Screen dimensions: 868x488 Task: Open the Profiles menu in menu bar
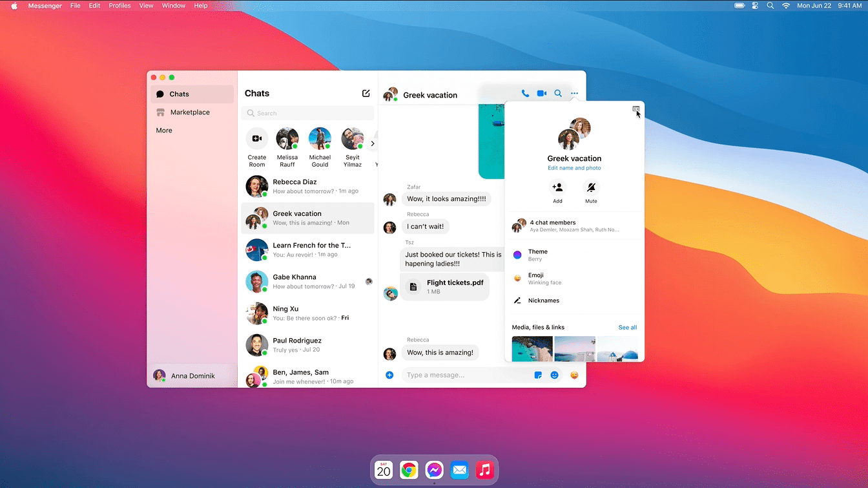[x=119, y=6]
